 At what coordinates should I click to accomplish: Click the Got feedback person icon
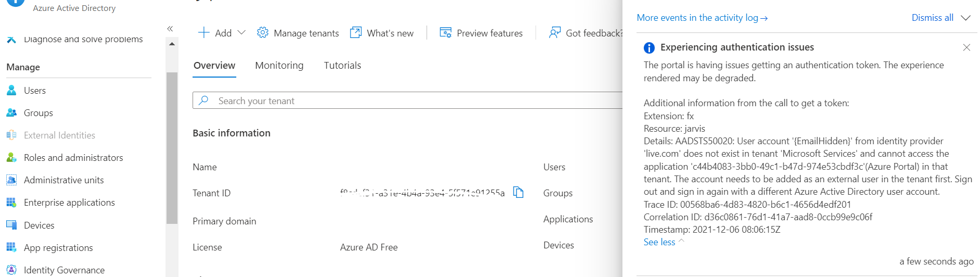555,33
